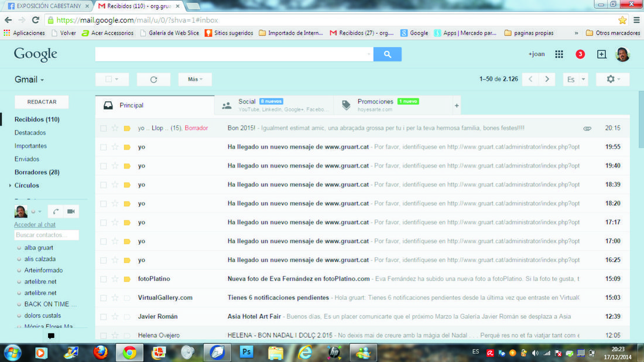Open the search options dropdown arrow
Viewport: 644px width, 362px height.
pyautogui.click(x=368, y=54)
